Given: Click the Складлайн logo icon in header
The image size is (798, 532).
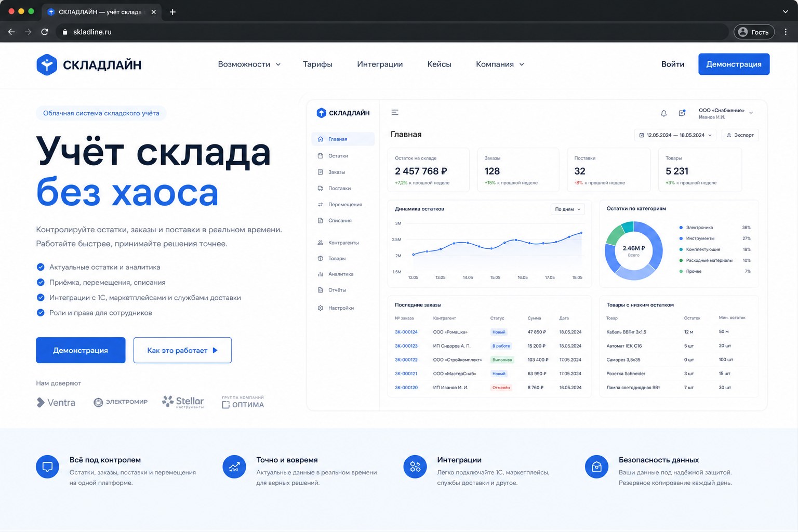Looking at the screenshot, I should (47, 65).
